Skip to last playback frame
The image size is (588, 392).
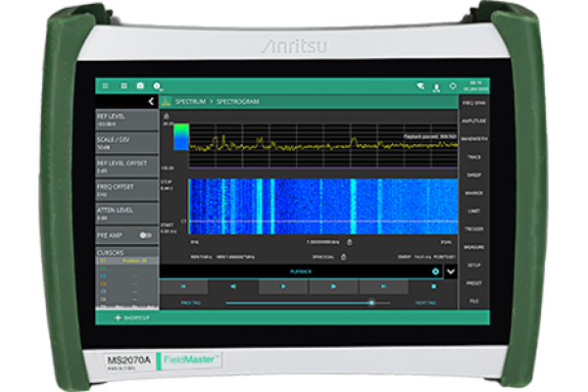click(x=383, y=286)
